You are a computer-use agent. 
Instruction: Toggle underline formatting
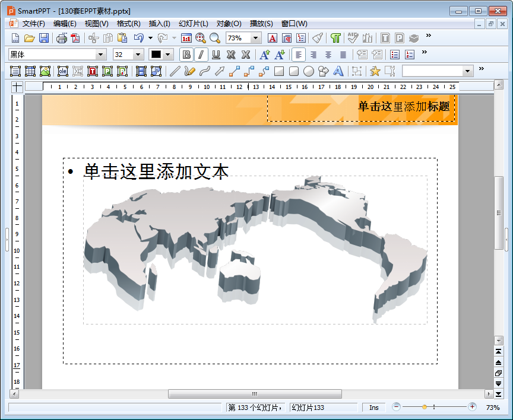[216, 55]
